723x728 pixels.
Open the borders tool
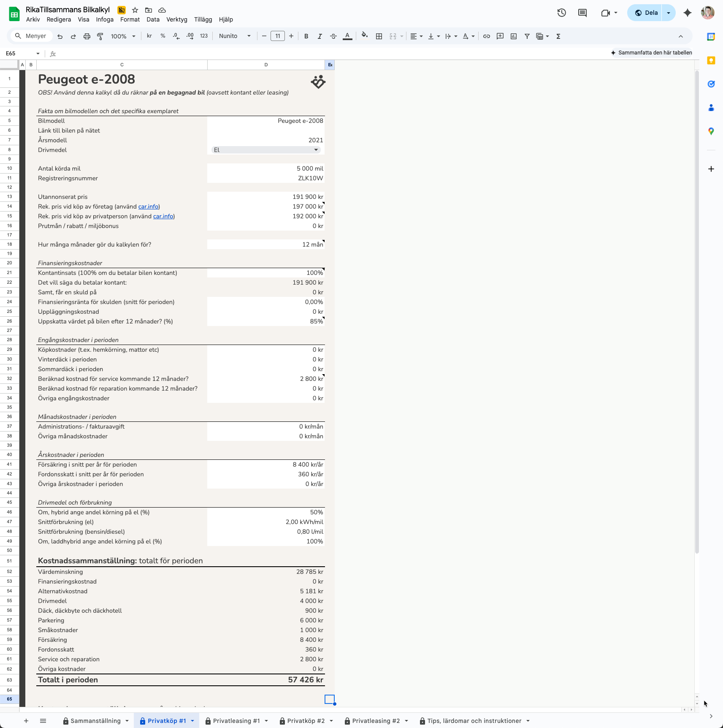pyautogui.click(x=379, y=36)
